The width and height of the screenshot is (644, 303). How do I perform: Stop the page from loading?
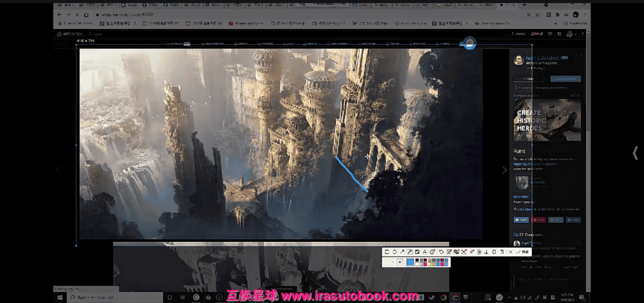point(77,14)
